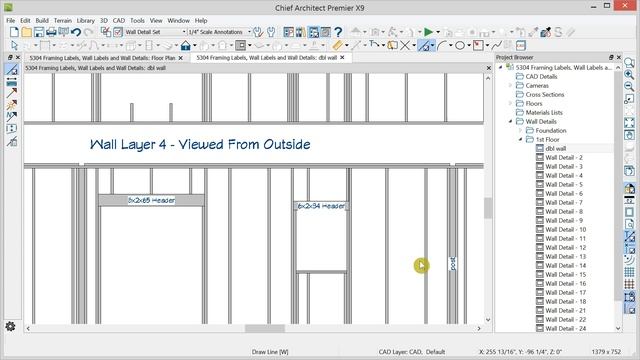Collapse the Wall Details folder
Screen dimensions: 640x360
(510, 121)
